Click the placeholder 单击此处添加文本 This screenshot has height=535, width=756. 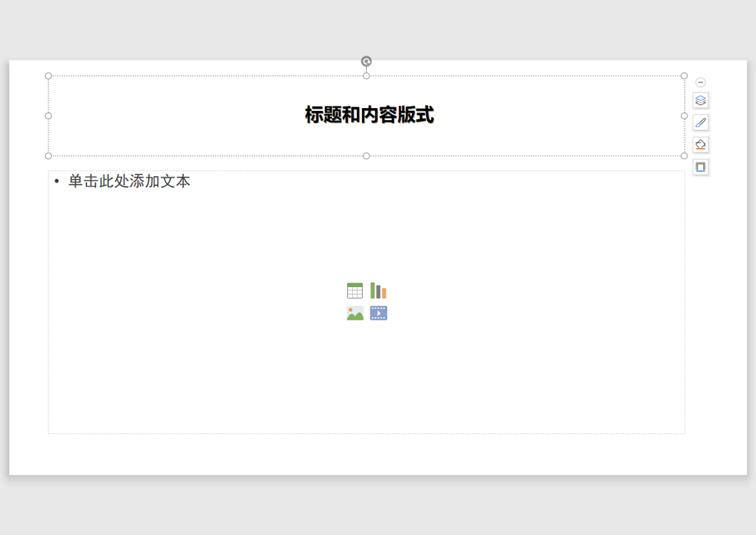point(129,181)
